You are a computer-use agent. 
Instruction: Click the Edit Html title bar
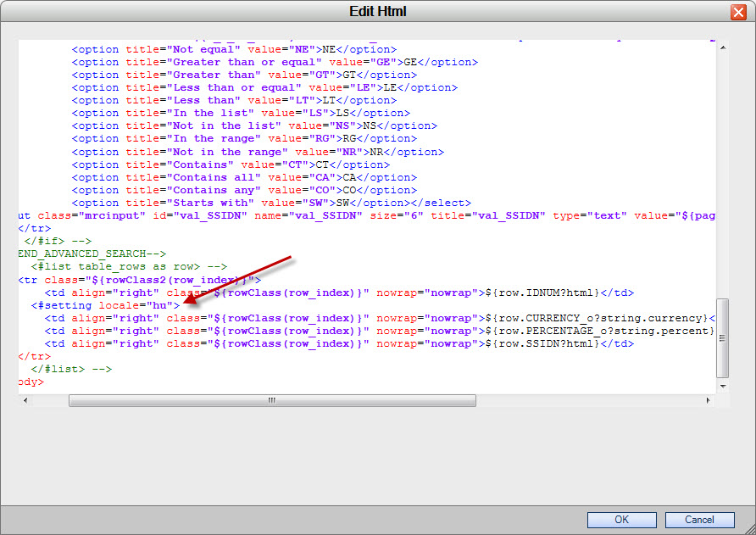(x=378, y=11)
